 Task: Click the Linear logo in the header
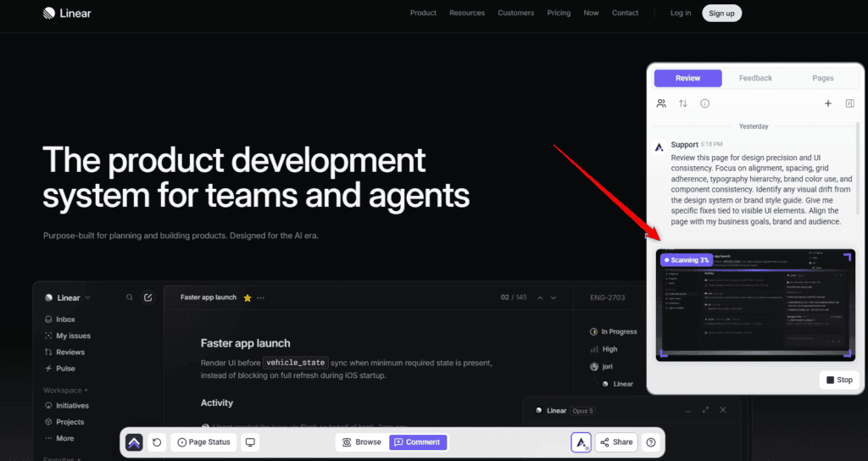(x=67, y=13)
